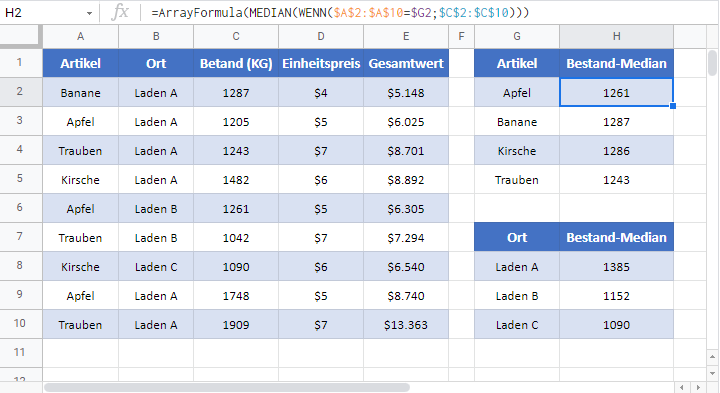Select row 5 header
The image size is (720, 393).
pyautogui.click(x=21, y=179)
